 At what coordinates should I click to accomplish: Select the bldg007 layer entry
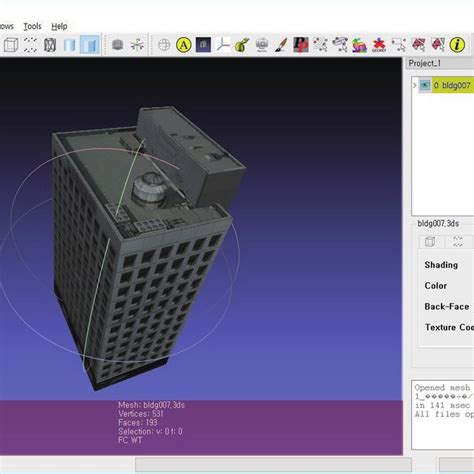point(453,85)
